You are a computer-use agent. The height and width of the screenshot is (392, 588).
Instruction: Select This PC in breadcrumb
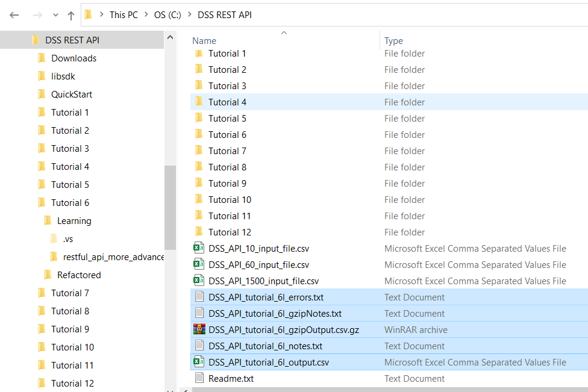point(124,15)
